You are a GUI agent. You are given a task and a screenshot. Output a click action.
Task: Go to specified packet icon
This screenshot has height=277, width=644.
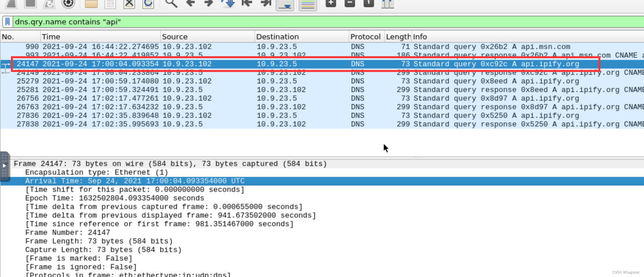[x=228, y=3]
